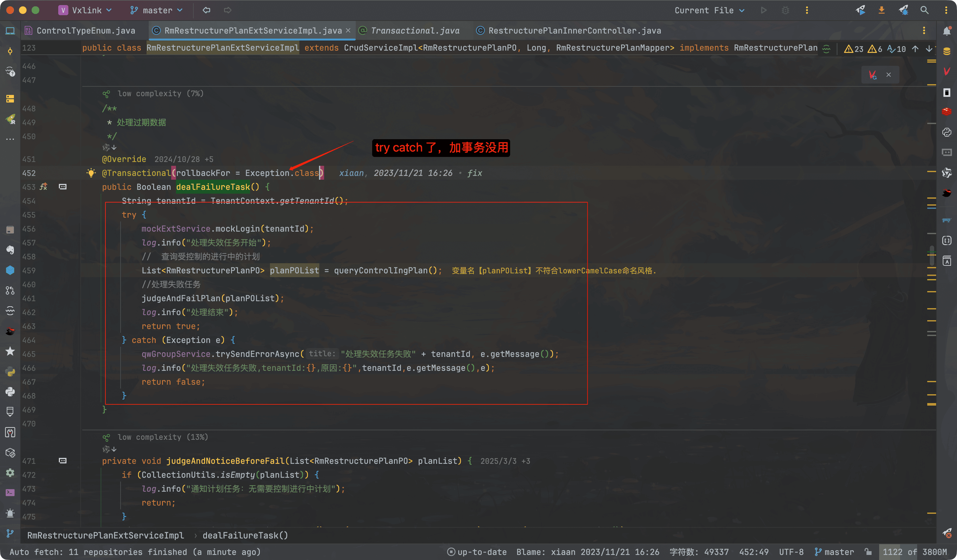Open the elephant icon tool window
The height and width of the screenshot is (560, 957).
[10, 250]
